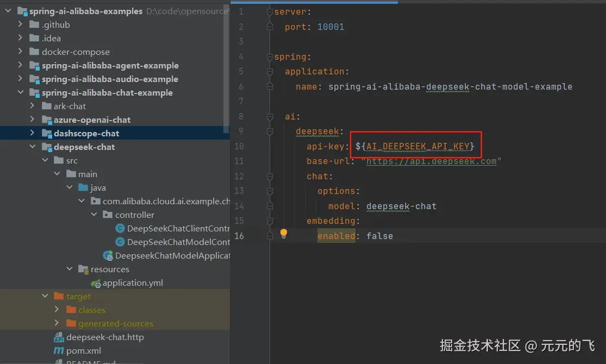Click the DeepseekChatModelApplication Spring Boot icon
This screenshot has height=364, width=606.
(x=108, y=255)
